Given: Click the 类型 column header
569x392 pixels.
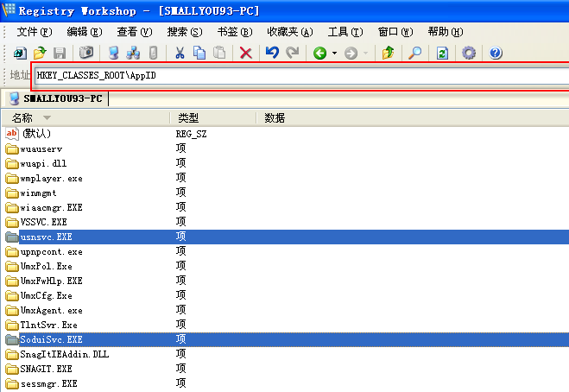Looking at the screenshot, I should pos(212,118).
